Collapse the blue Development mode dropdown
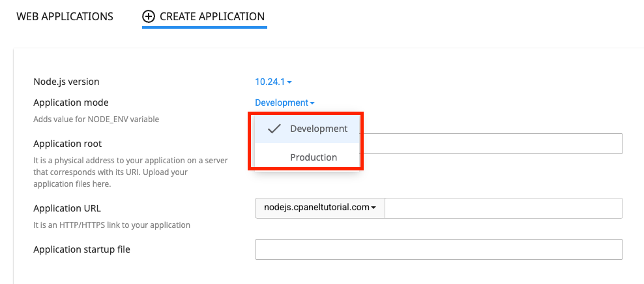 point(285,103)
